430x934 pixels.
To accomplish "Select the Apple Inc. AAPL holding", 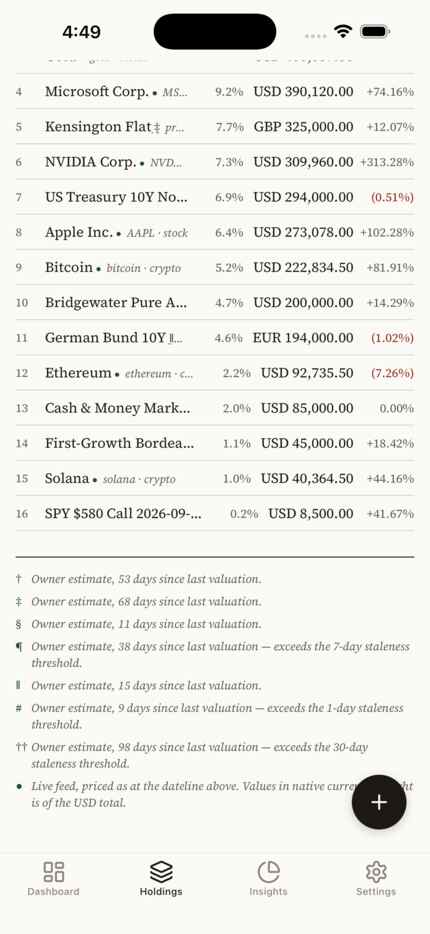I will 215,232.
